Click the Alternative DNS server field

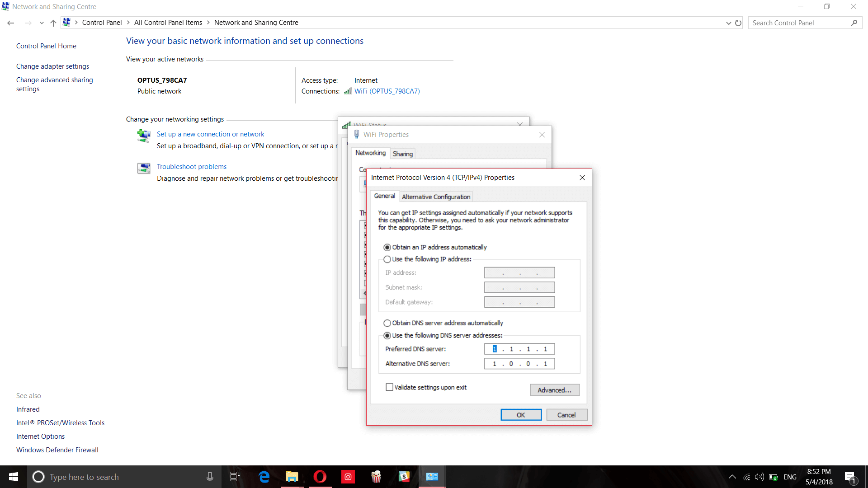pos(519,364)
